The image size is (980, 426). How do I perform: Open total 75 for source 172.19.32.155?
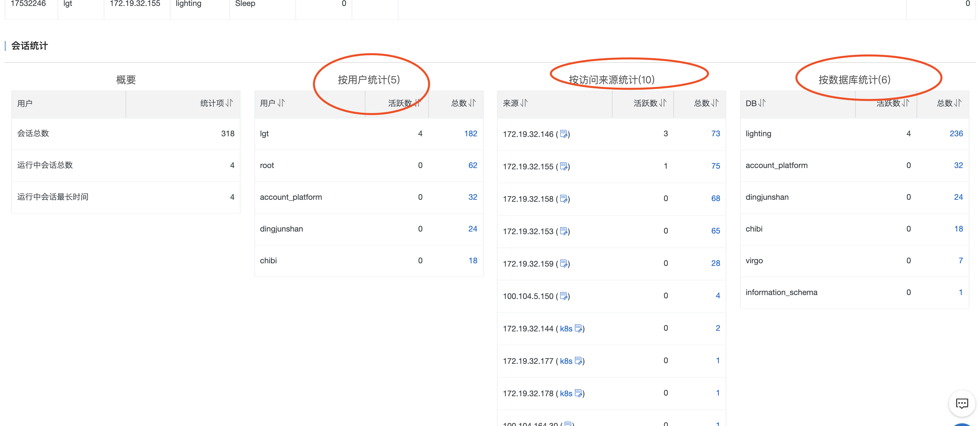click(716, 166)
